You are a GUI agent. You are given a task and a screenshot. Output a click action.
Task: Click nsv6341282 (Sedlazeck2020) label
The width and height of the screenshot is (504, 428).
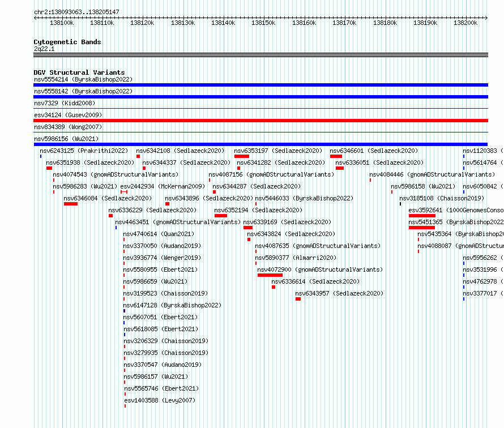click(281, 162)
